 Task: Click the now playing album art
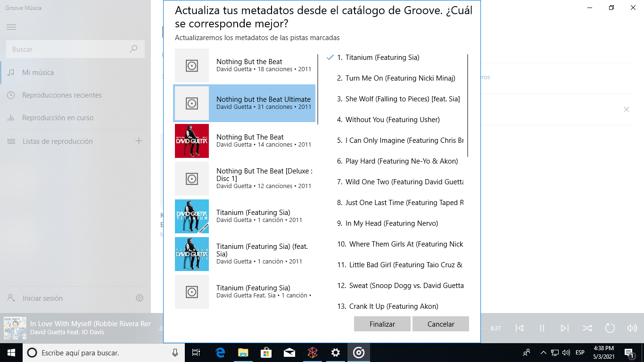point(15,328)
